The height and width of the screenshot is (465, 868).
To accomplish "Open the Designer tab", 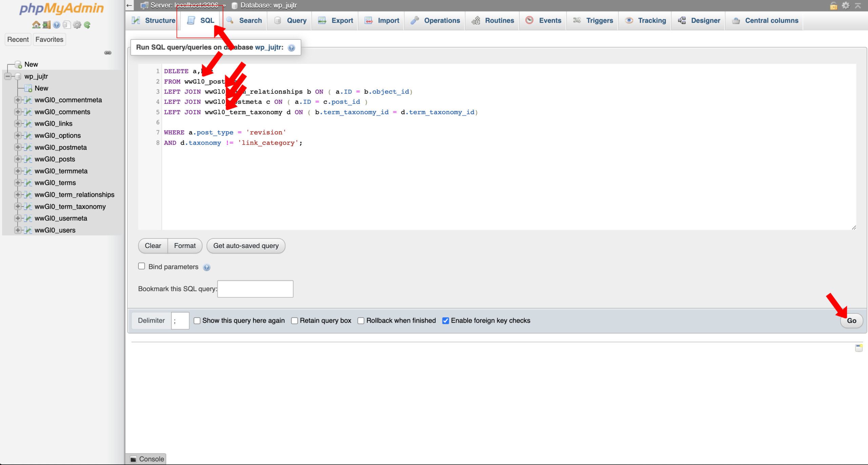I will pyautogui.click(x=699, y=21).
